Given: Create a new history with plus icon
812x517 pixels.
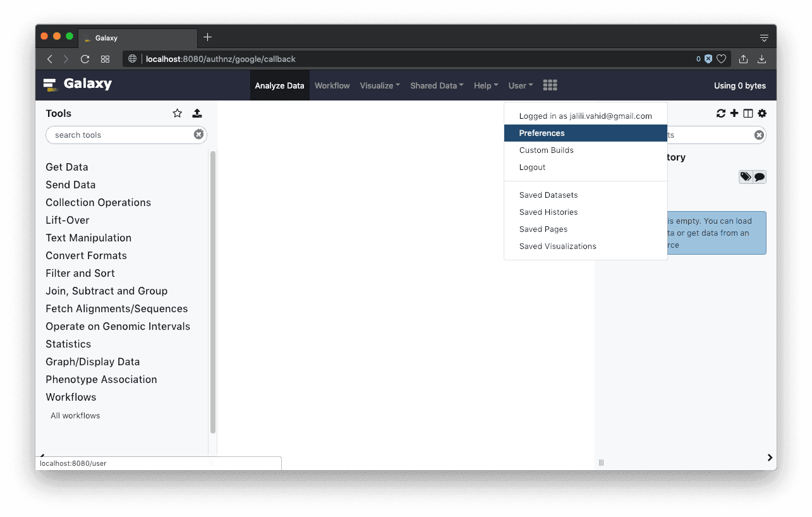Looking at the screenshot, I should 734,113.
